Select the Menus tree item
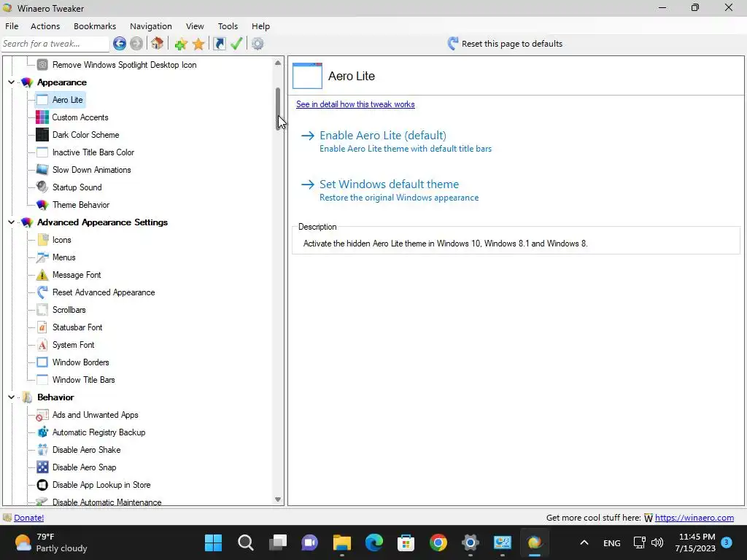 coord(64,257)
